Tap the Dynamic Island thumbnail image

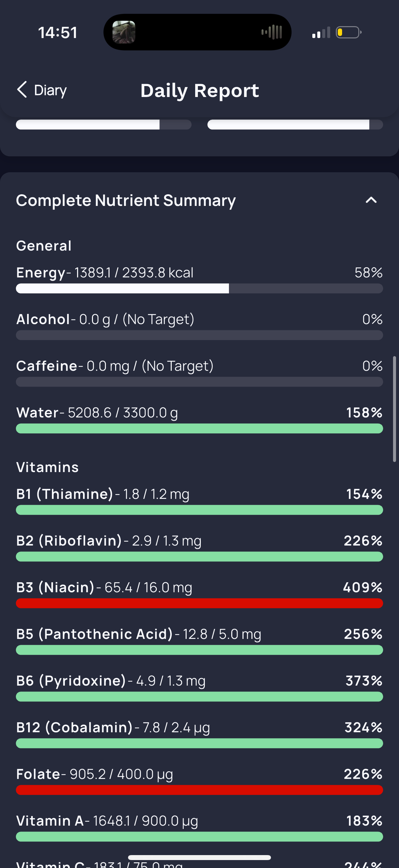124,32
